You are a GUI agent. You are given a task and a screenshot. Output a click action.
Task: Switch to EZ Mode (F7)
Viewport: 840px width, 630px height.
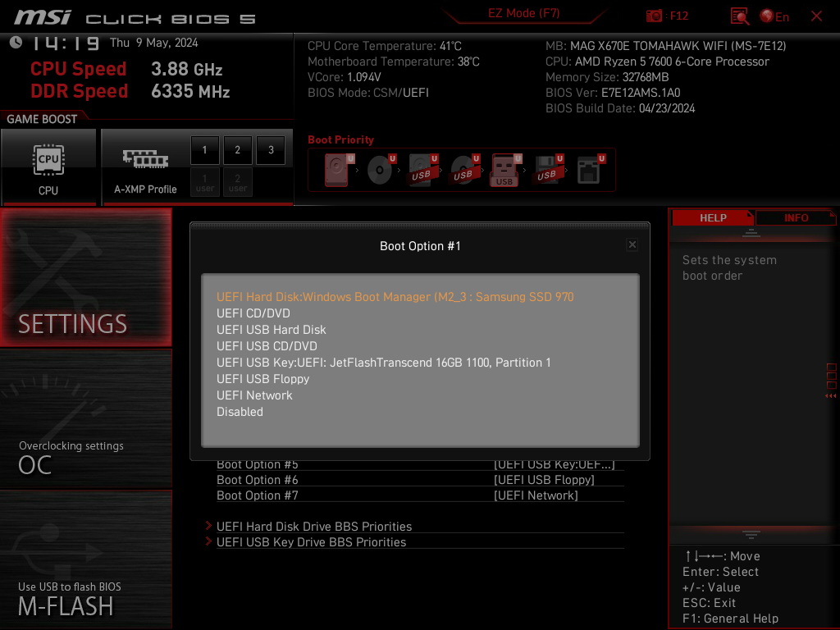(523, 13)
